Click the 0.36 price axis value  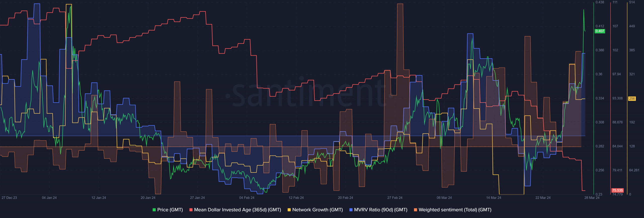click(599, 74)
